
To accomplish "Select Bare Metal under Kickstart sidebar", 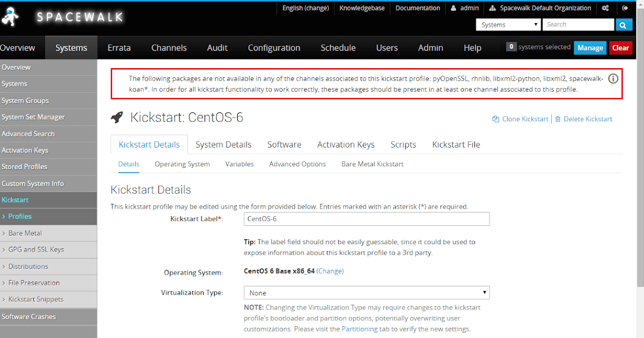I will [48, 233].
